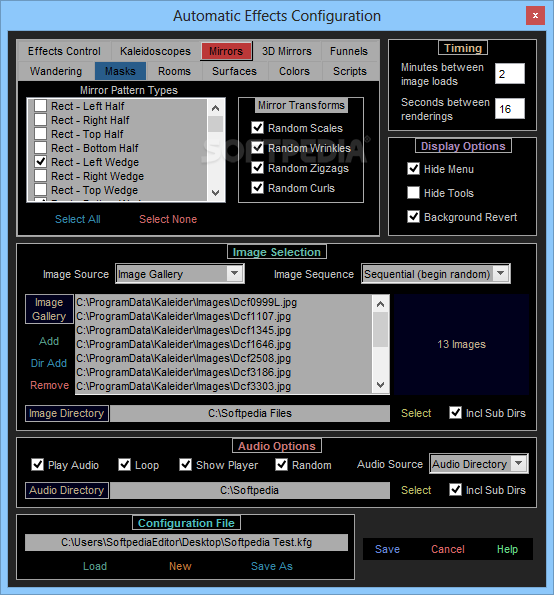Toggle the audio Loop checkbox
This screenshot has height=595, width=554.
124,465
